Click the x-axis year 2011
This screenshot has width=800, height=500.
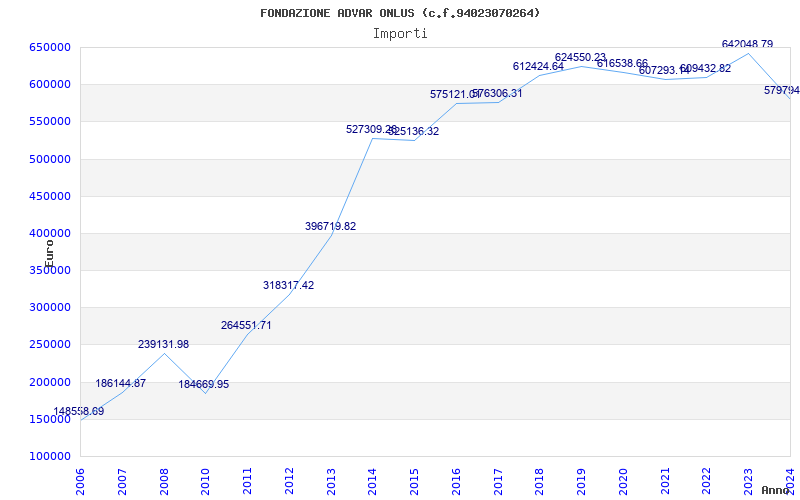tap(247, 481)
